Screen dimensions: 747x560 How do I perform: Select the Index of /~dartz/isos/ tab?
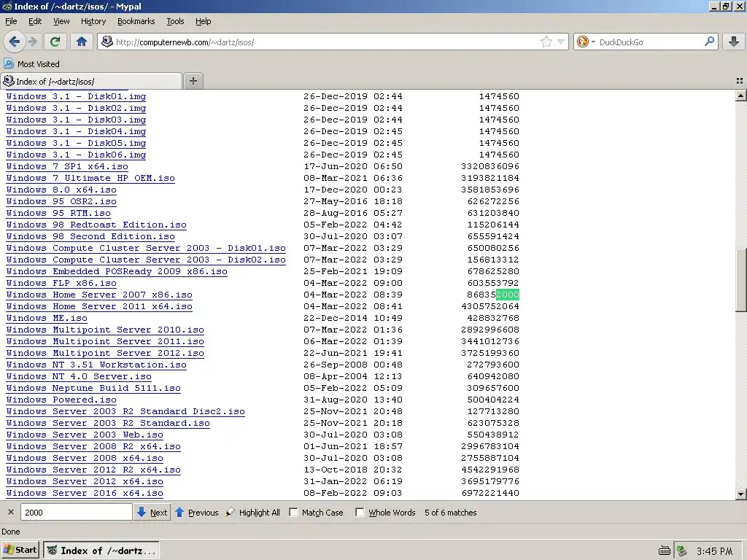click(x=91, y=81)
